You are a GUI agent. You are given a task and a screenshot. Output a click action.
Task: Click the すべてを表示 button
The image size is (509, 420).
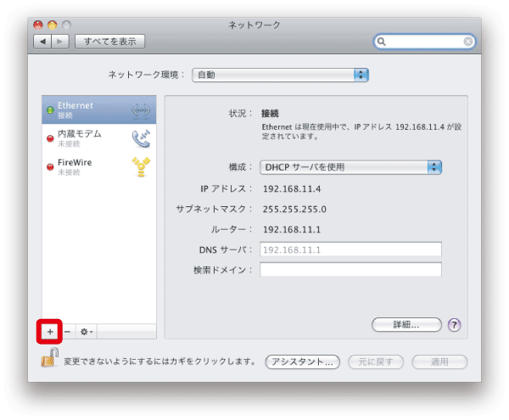(x=109, y=42)
